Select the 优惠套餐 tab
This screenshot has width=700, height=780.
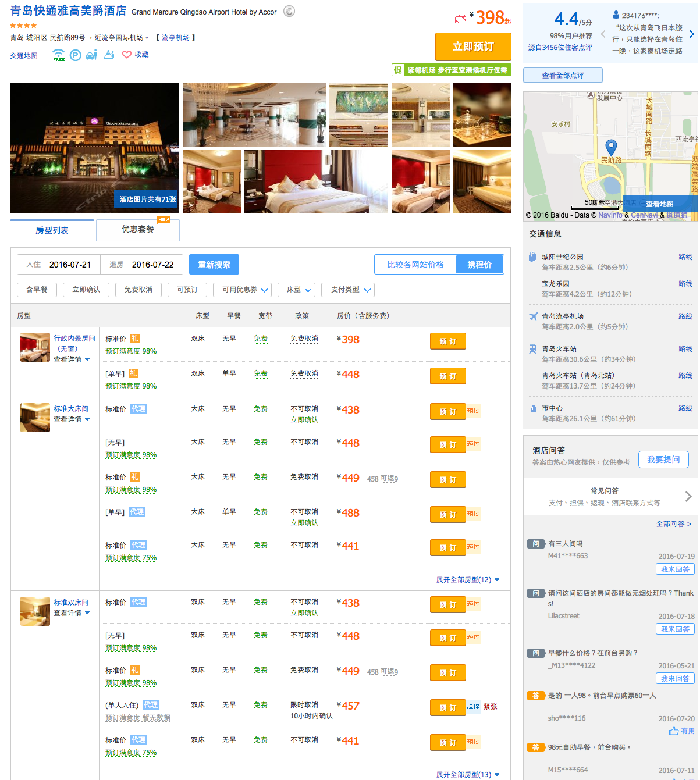[138, 230]
